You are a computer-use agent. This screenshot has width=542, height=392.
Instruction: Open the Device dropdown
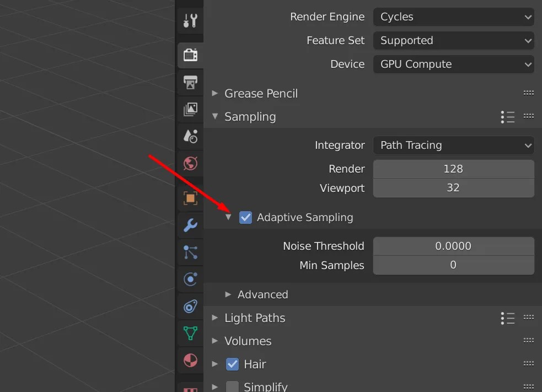pos(453,64)
